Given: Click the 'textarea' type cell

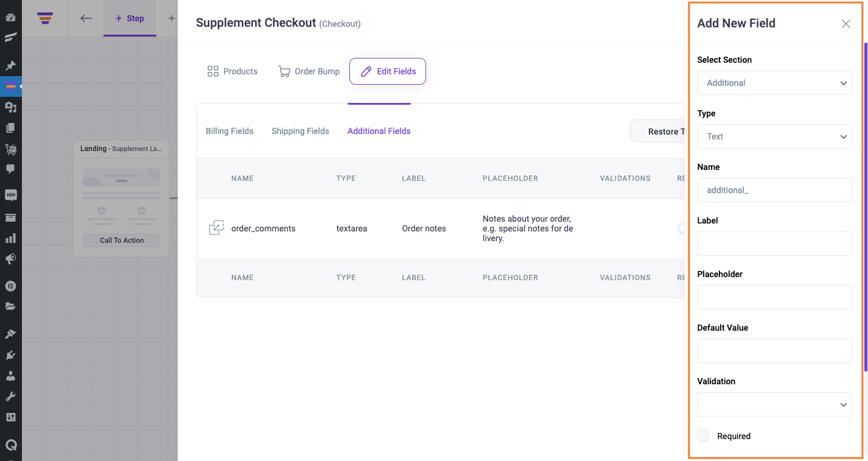Looking at the screenshot, I should [x=352, y=228].
